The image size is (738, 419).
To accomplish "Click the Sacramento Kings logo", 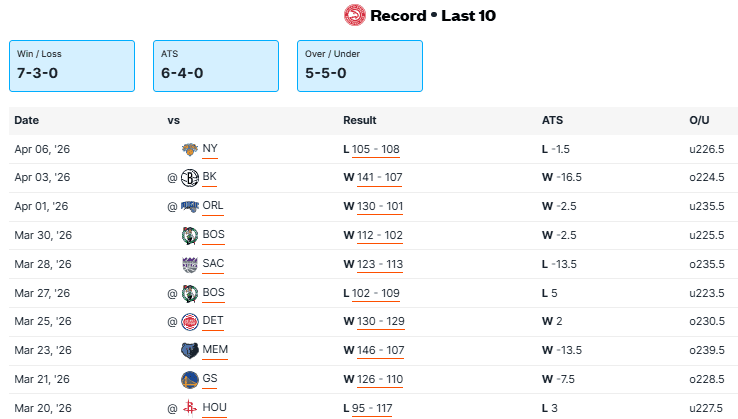I will click(x=190, y=265).
